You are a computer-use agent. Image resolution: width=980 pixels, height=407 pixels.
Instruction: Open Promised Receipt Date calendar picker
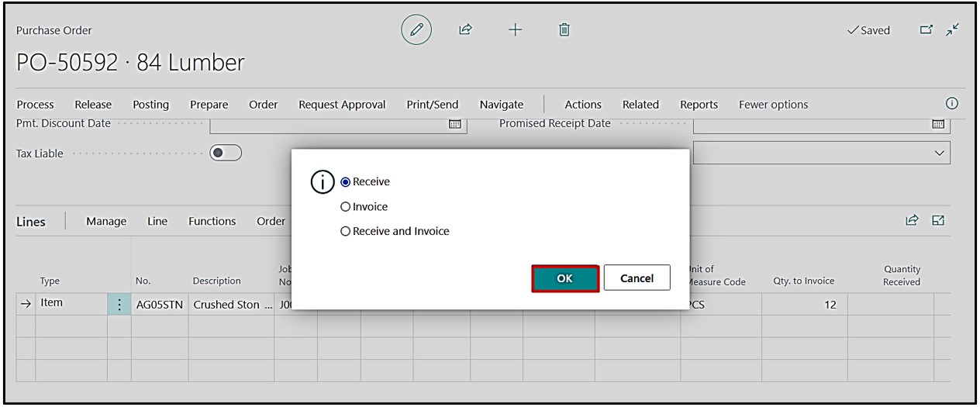click(x=938, y=124)
